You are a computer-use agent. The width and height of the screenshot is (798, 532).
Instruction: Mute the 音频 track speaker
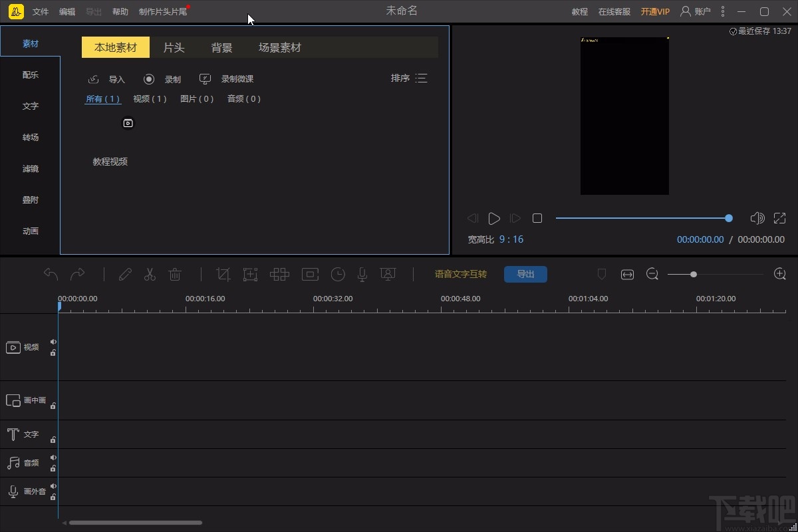(x=53, y=458)
